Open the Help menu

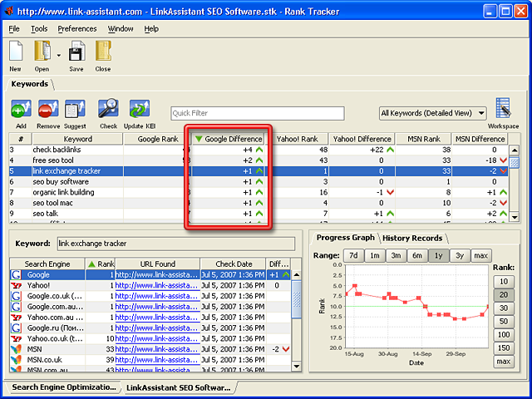click(x=151, y=29)
